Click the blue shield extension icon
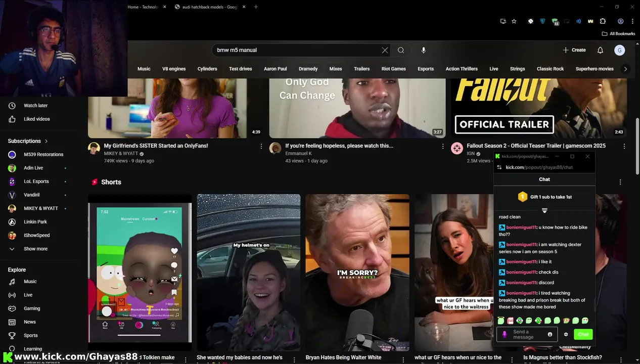Screen dimensions: 640x364 click(x=543, y=21)
